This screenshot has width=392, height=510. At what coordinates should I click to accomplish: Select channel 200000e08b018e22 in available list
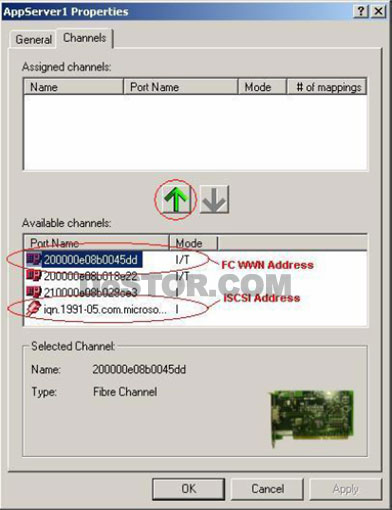[x=90, y=276]
